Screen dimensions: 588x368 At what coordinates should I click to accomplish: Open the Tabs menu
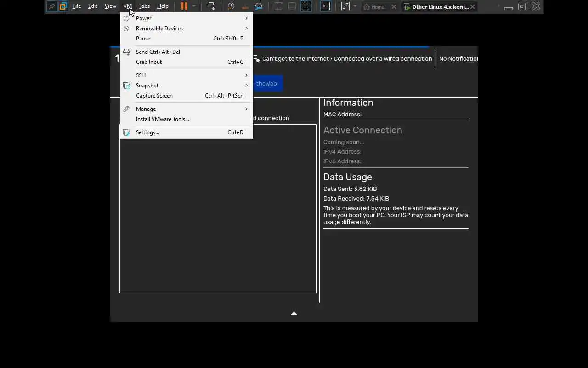click(x=144, y=6)
